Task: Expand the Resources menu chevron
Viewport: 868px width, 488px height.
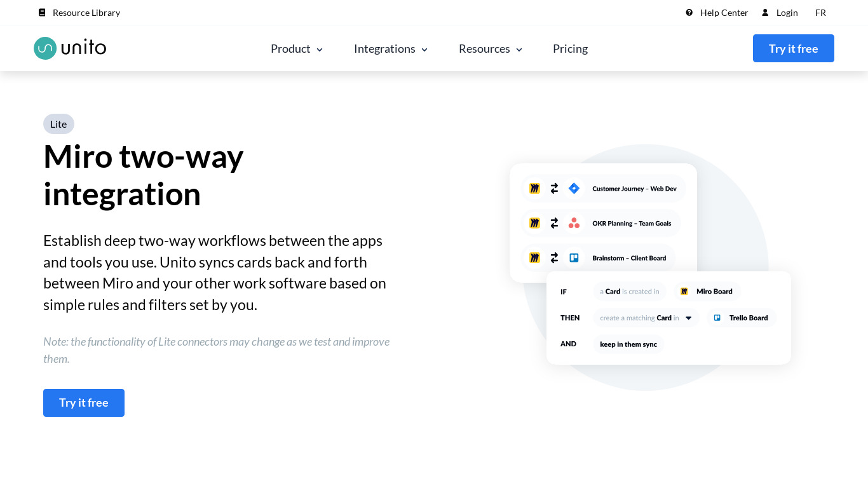Action: (519, 50)
